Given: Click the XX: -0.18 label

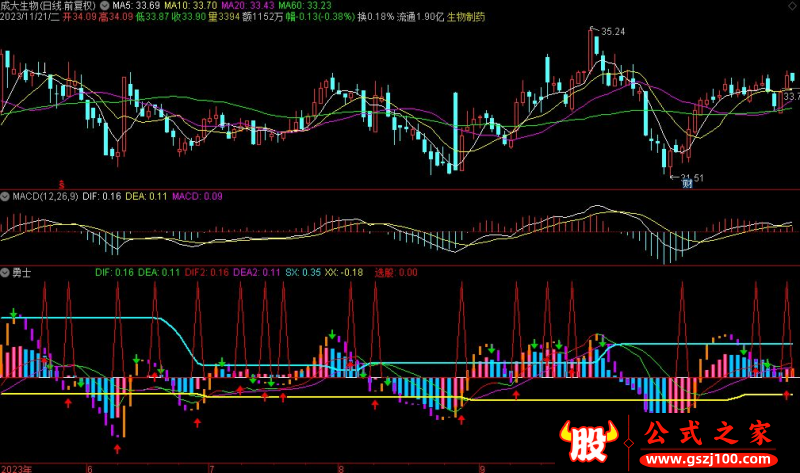Looking at the screenshot, I should [344, 272].
